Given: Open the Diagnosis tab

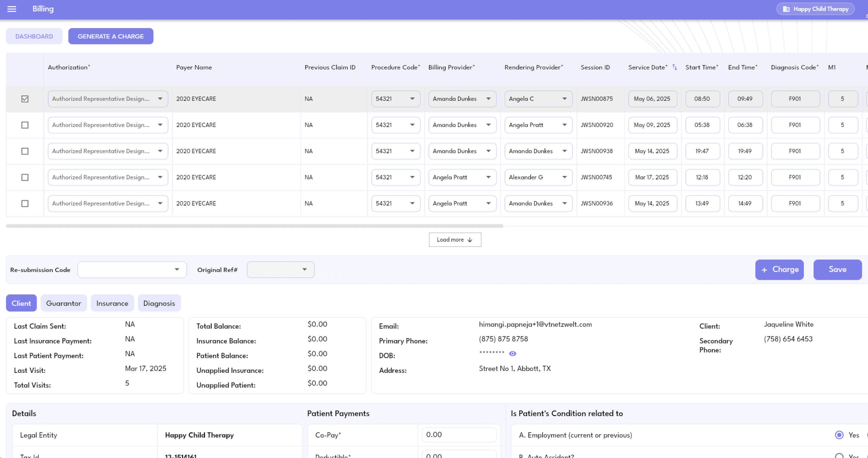Looking at the screenshot, I should click(x=159, y=303).
